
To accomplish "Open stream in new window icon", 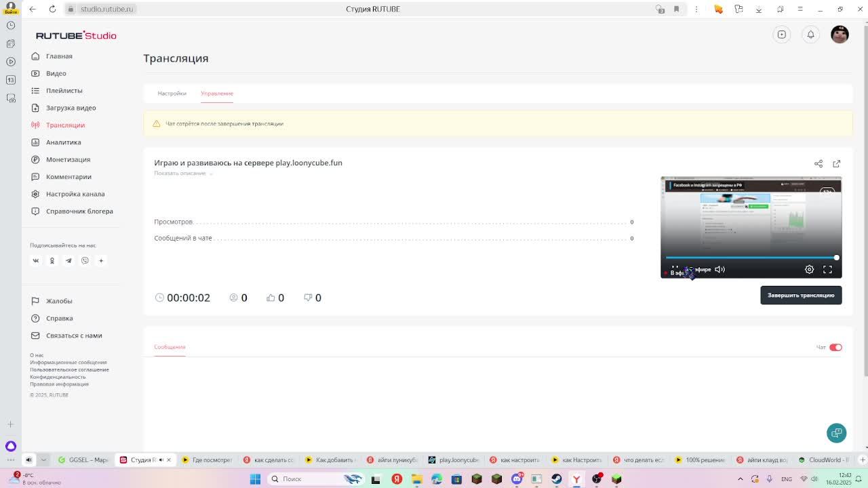I will click(837, 164).
